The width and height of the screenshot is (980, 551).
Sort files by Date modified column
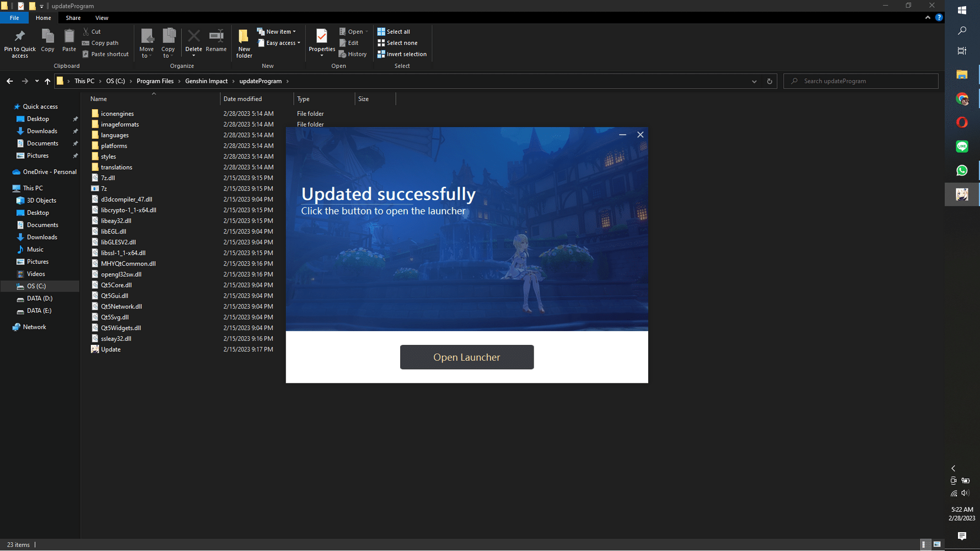tap(243, 99)
